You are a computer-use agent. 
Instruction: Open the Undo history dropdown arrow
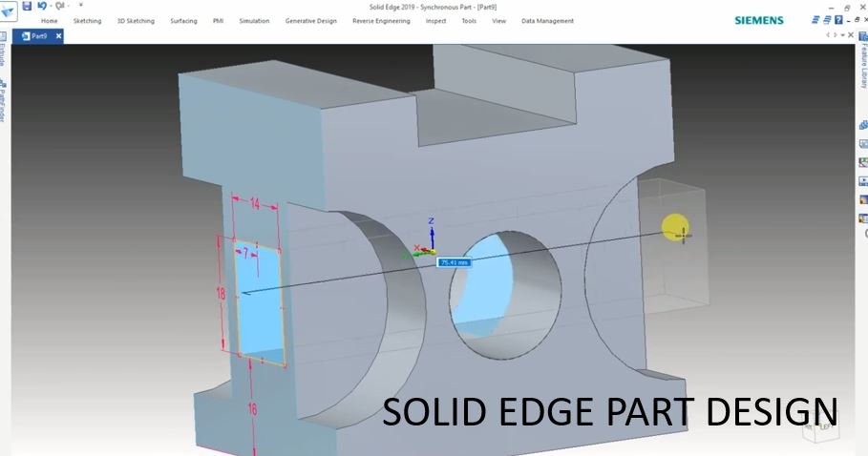click(x=49, y=6)
